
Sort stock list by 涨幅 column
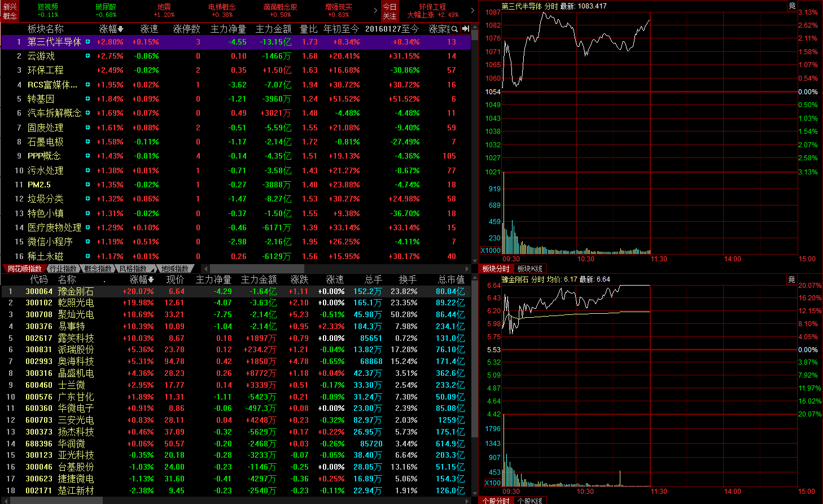142,279
